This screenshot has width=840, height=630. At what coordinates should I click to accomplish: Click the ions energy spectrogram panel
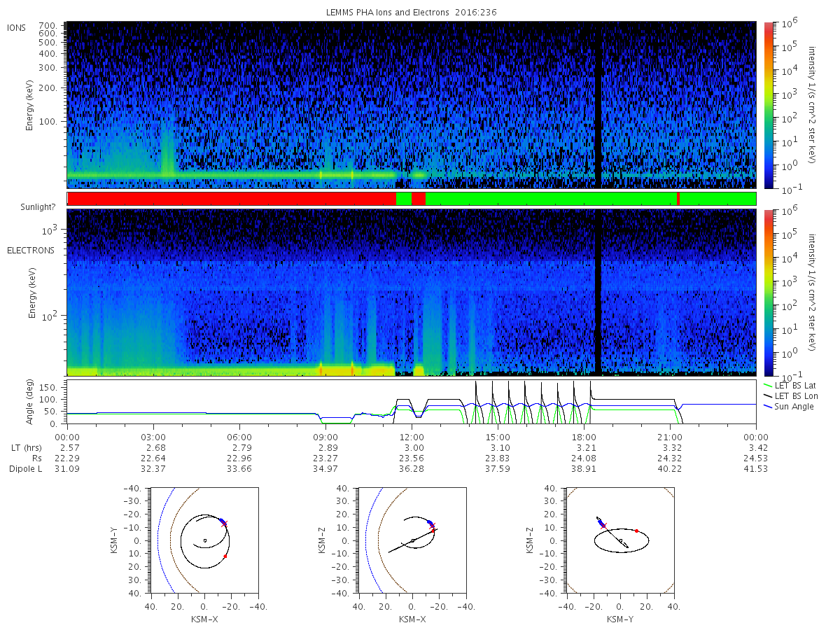coord(412,105)
